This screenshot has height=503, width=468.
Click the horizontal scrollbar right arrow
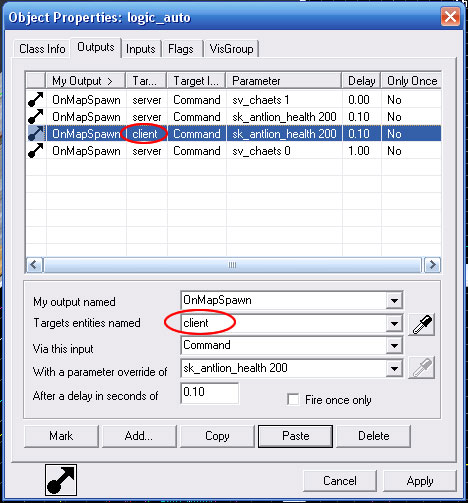(432, 265)
